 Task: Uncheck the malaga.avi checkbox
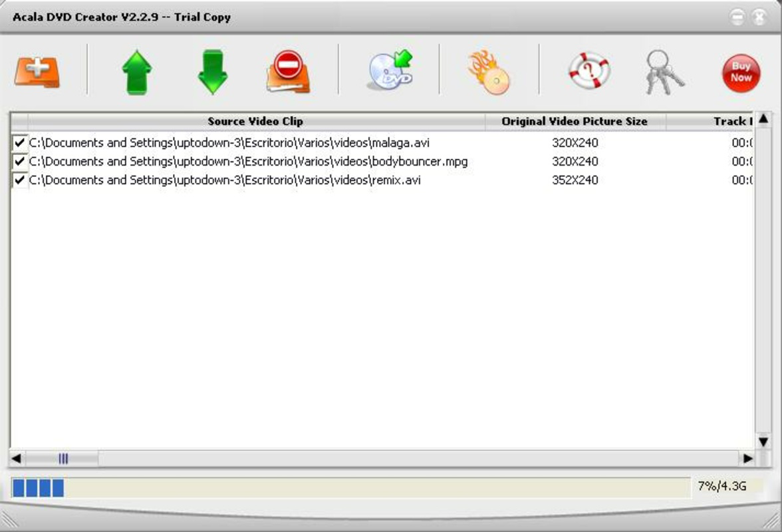(x=19, y=143)
